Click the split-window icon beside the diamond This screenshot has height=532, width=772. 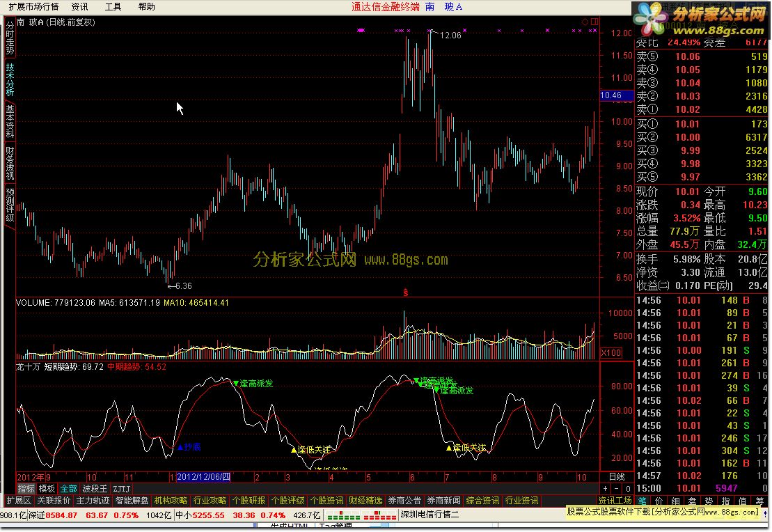594,22
